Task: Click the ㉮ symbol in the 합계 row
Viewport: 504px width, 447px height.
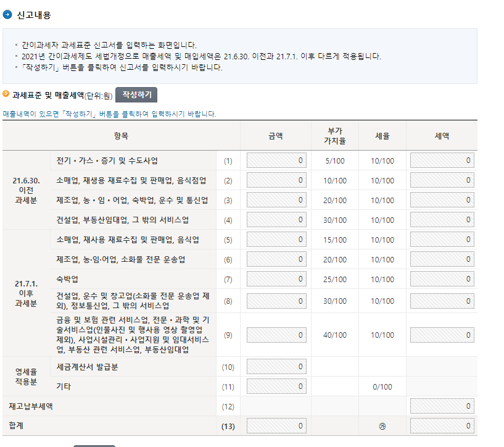Action: point(383,426)
